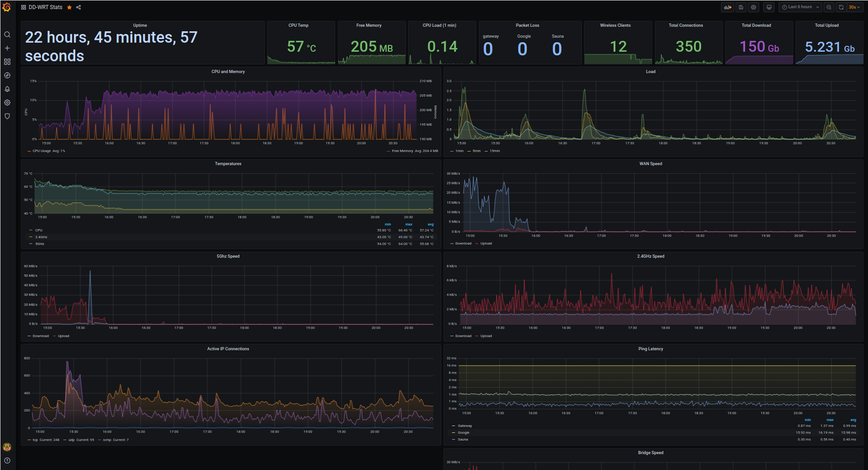Open the sidebar Help question icon

[7, 460]
